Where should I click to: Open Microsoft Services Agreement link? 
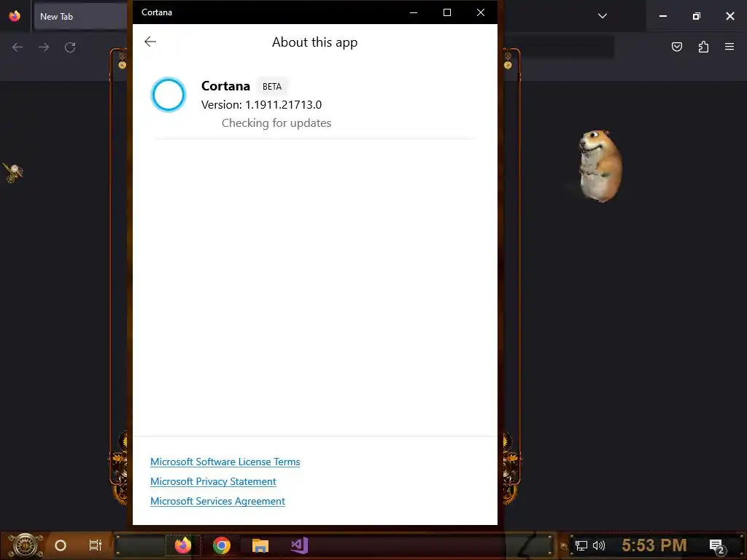click(x=217, y=501)
